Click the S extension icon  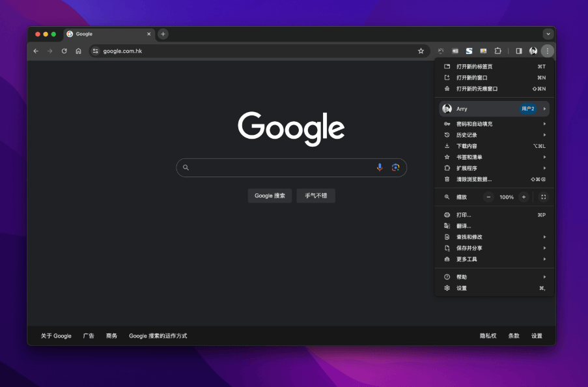pyautogui.click(x=469, y=51)
